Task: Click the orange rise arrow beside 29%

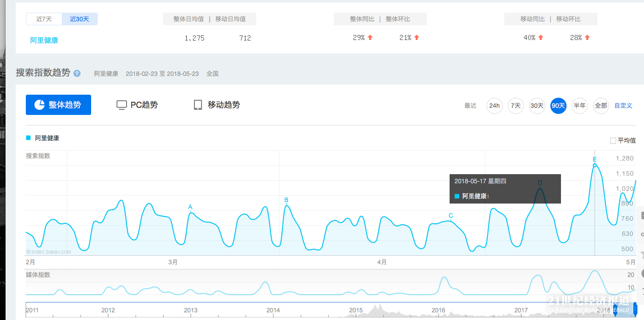Action: tap(370, 37)
